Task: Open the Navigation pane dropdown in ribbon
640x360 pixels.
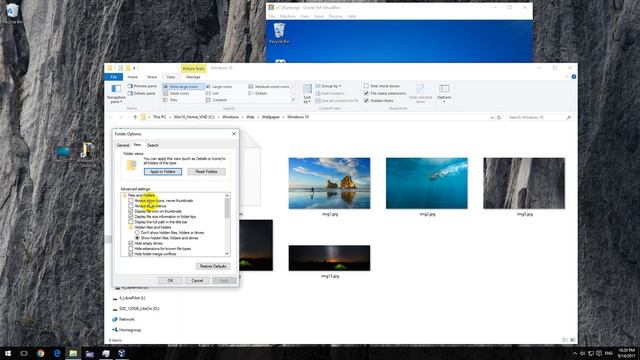Action: 116,94
